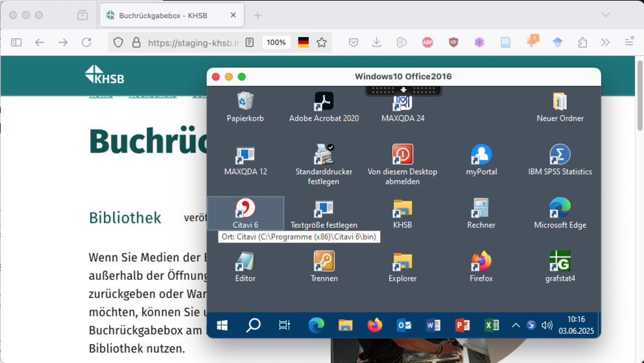644x363 pixels.
Task: Reload the current page
Action: pyautogui.click(x=86, y=42)
